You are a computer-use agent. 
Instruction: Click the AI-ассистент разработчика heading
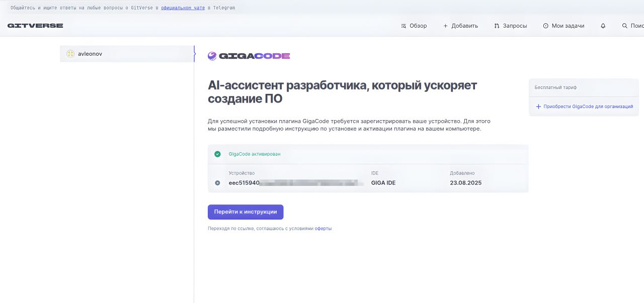coord(342,92)
